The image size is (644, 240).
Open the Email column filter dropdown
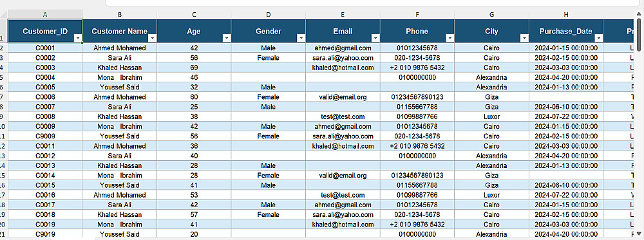coord(375,38)
